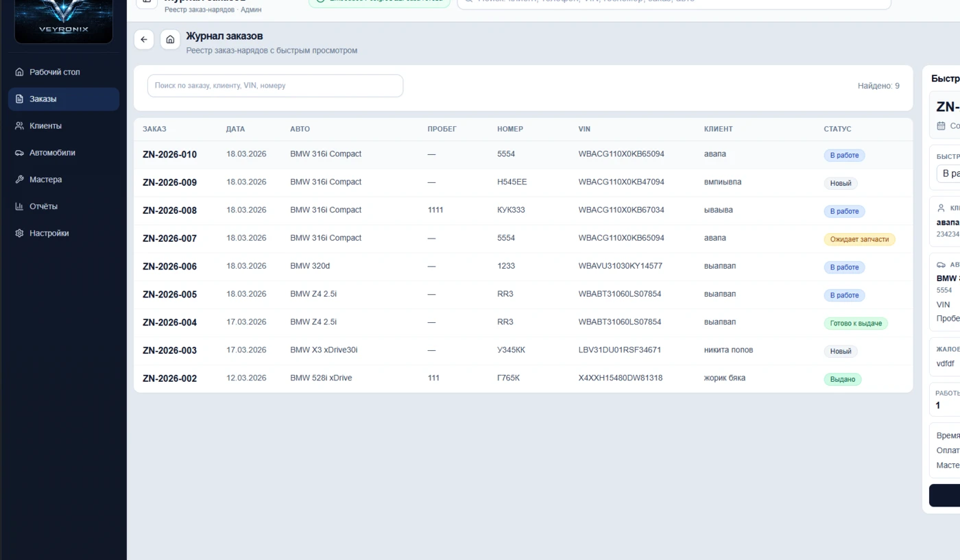Image resolution: width=960 pixels, height=560 pixels.
Task: Open the quick status dropdown in side panel
Action: coord(950,173)
